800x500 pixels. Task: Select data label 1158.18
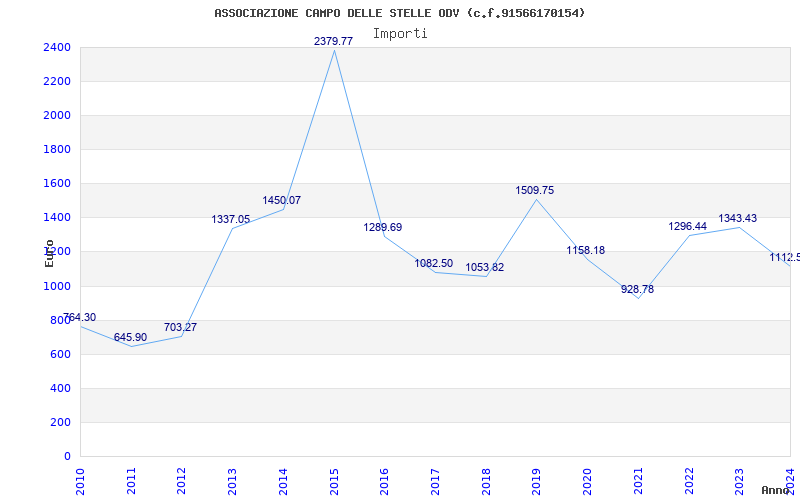pos(586,251)
